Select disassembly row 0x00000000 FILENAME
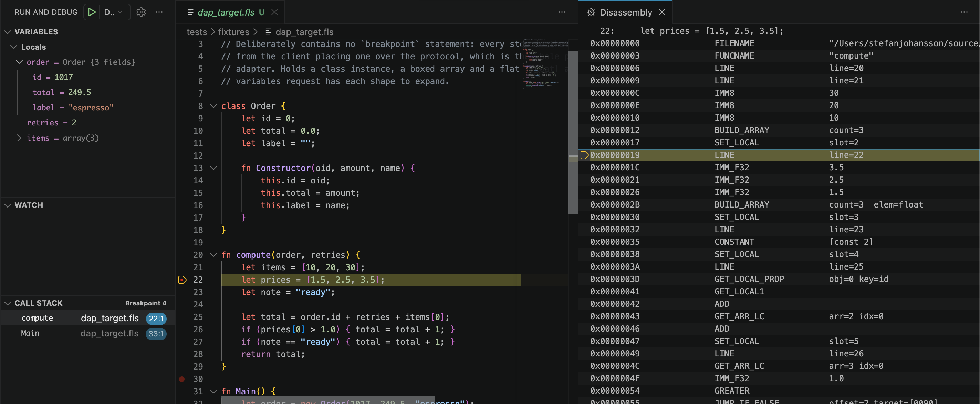Viewport: 980px width, 404px height. pyautogui.click(x=779, y=43)
